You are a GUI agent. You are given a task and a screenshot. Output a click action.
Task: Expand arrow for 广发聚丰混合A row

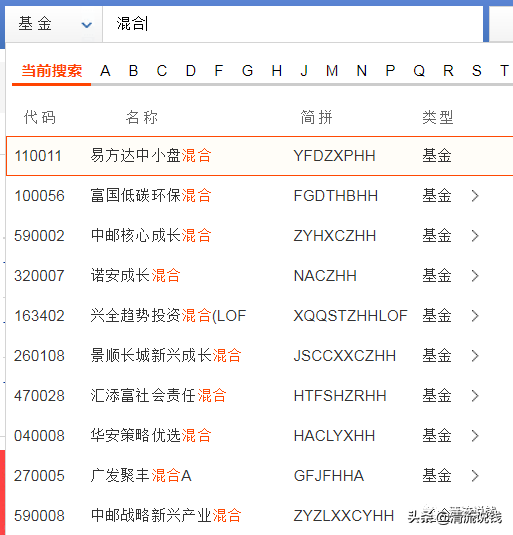[x=475, y=476]
